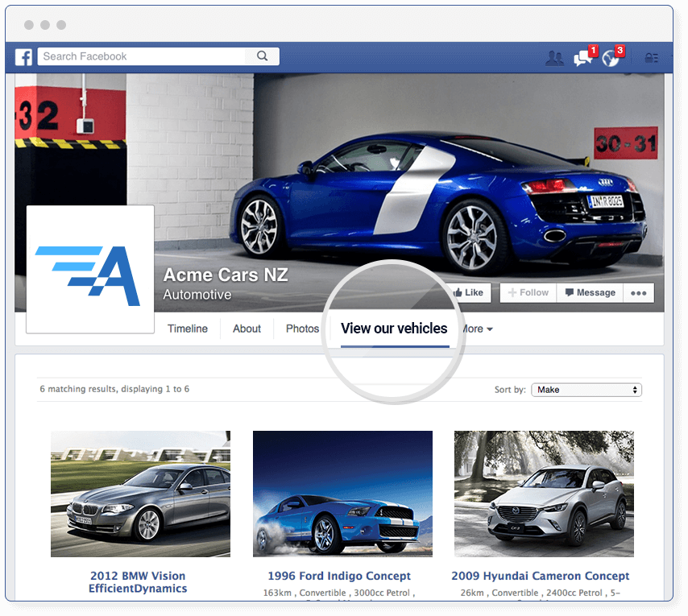Open the messages notification icon
Image resolution: width=688 pixels, height=616 pixels.
583,58
